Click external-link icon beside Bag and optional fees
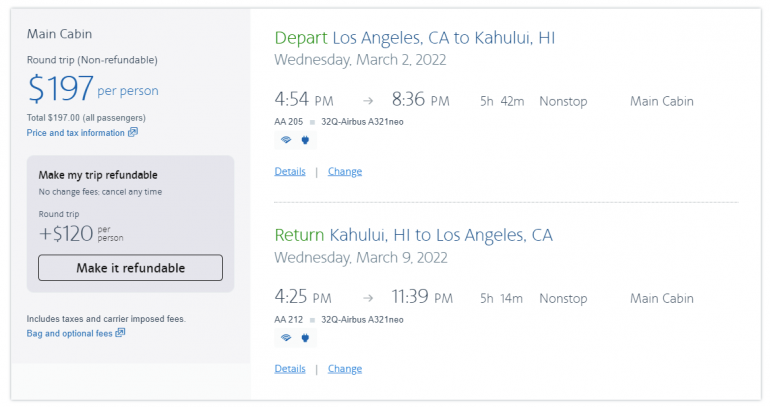The image size is (770, 407). pos(121,333)
